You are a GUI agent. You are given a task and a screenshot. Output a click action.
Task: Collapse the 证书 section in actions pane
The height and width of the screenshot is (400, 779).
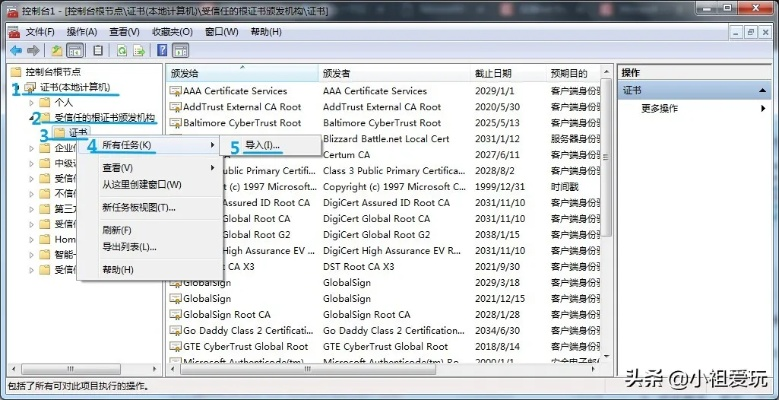point(762,90)
